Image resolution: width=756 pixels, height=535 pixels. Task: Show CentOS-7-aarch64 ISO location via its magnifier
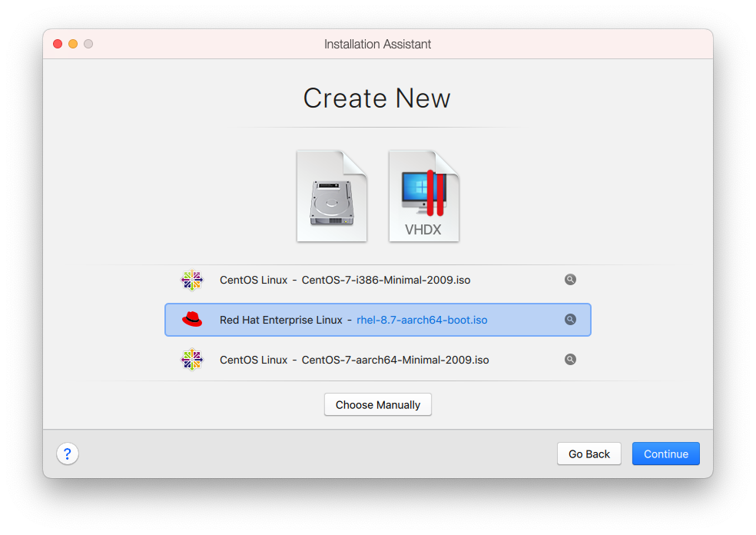coord(570,359)
